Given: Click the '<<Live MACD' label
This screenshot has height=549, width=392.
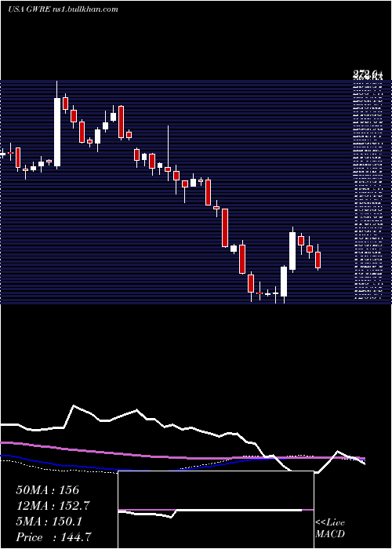Looking at the screenshot, I should coord(330,528).
